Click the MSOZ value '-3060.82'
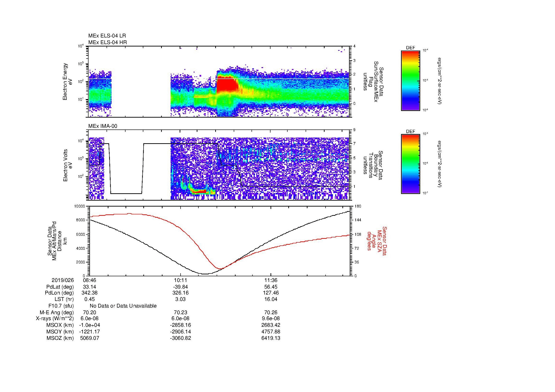555x392 pixels. [180, 338]
